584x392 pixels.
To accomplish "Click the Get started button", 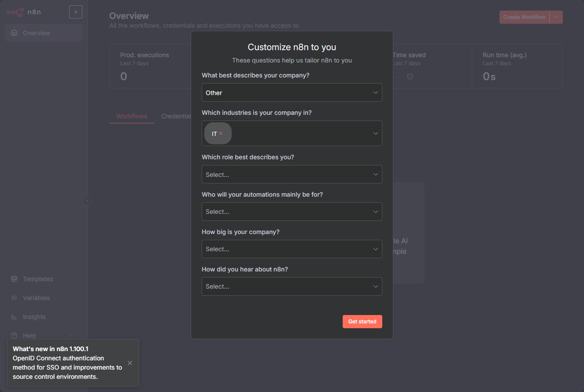I will (x=362, y=322).
